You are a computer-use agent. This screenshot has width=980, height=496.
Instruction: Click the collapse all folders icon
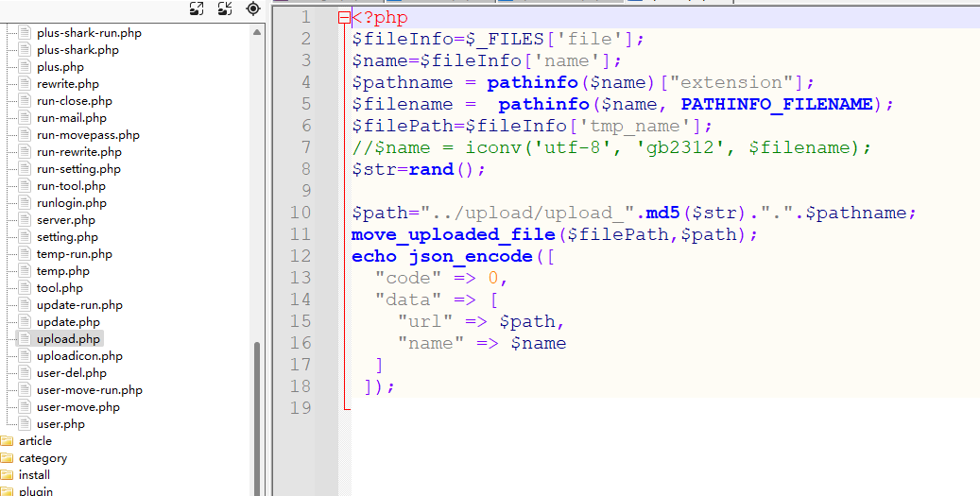225,9
